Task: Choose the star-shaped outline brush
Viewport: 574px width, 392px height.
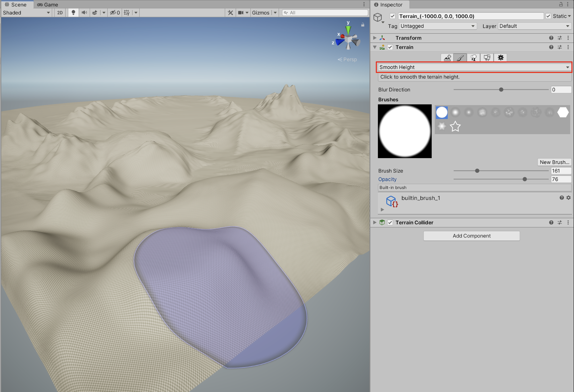Action: (x=455, y=126)
